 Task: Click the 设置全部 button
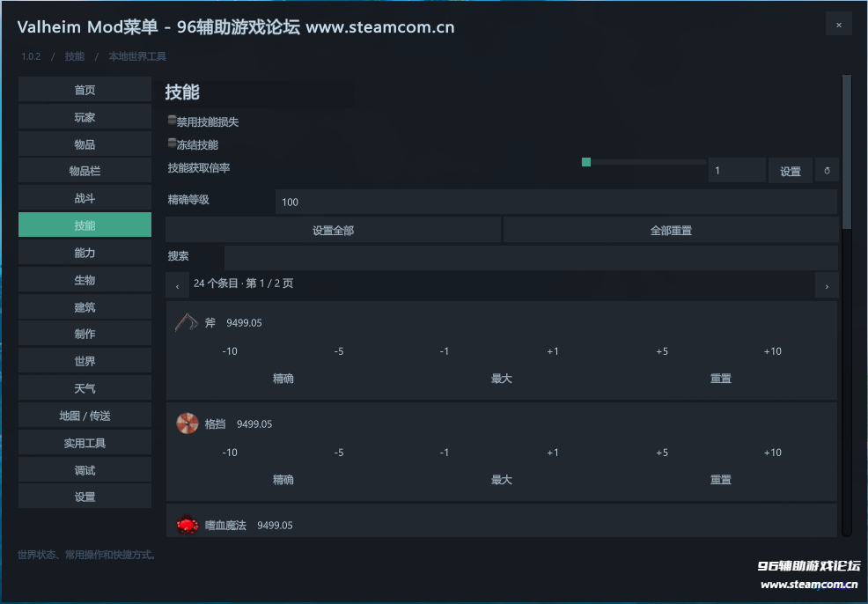[x=334, y=230]
